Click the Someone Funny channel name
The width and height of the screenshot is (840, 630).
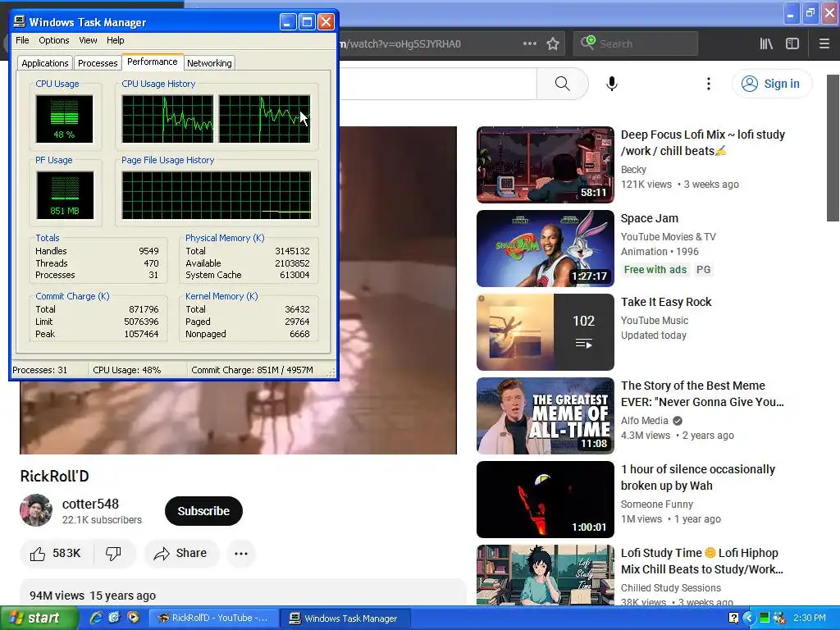point(657,504)
